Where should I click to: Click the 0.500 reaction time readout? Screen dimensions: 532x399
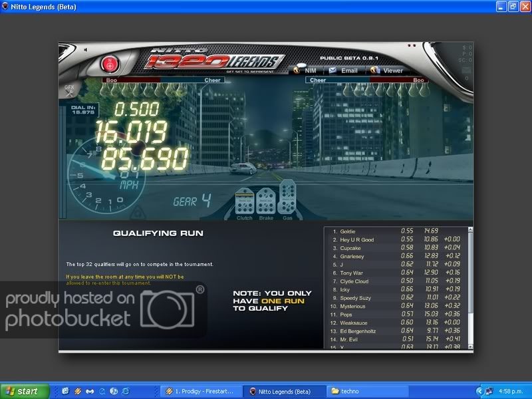pos(136,109)
